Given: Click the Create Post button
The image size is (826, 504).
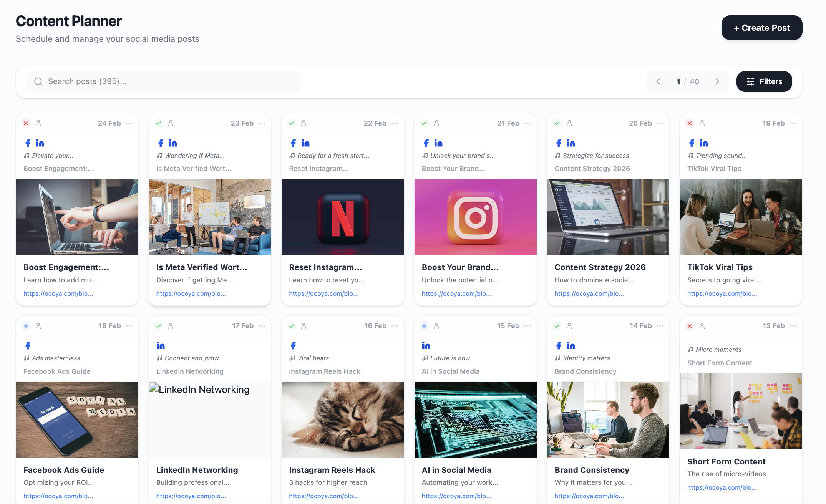Looking at the screenshot, I should 761,28.
